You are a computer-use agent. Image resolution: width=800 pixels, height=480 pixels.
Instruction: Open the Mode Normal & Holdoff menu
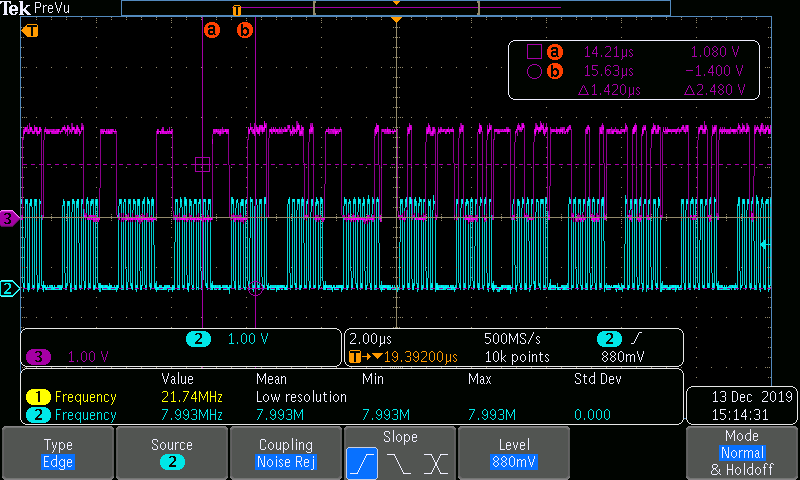click(x=742, y=453)
